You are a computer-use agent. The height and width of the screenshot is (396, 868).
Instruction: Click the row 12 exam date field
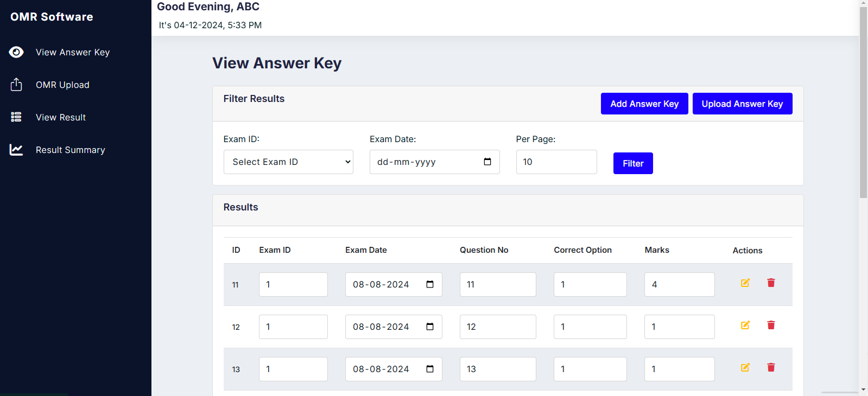coord(394,327)
